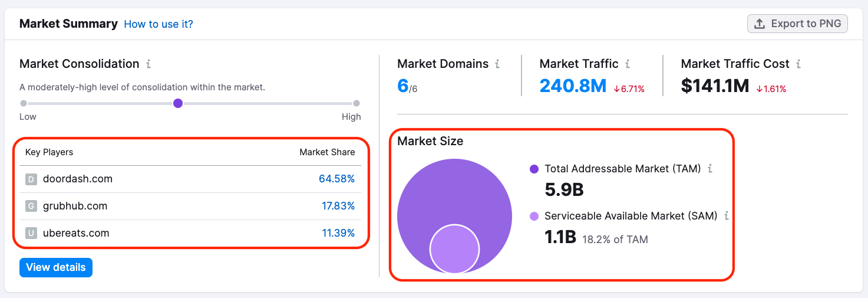Image resolution: width=868 pixels, height=298 pixels.
Task: Click the 1.61% traffic cost decrease indicator
Action: (771, 89)
